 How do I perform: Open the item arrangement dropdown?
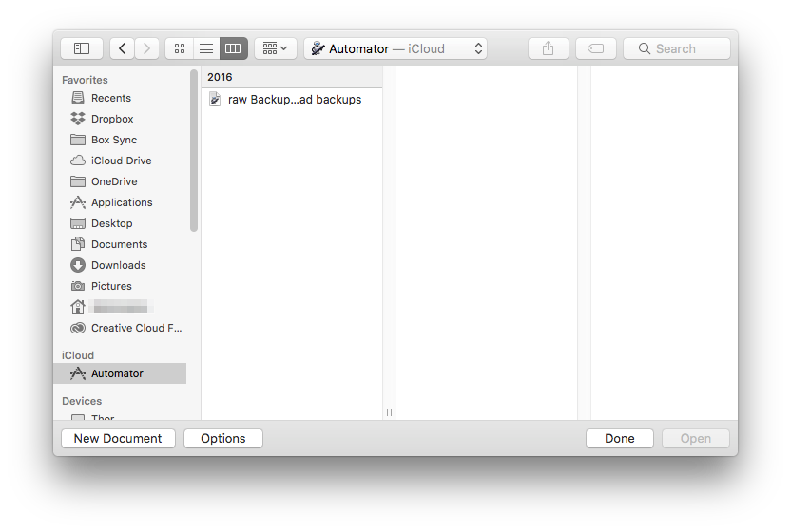point(276,48)
